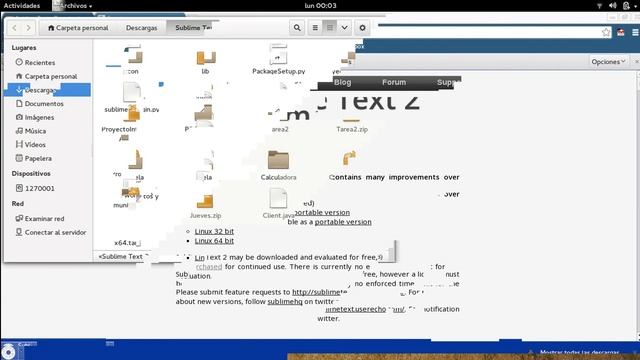The image size is (640, 360).
Task: Select the PackageSetup.py file icon
Action: coord(278,54)
